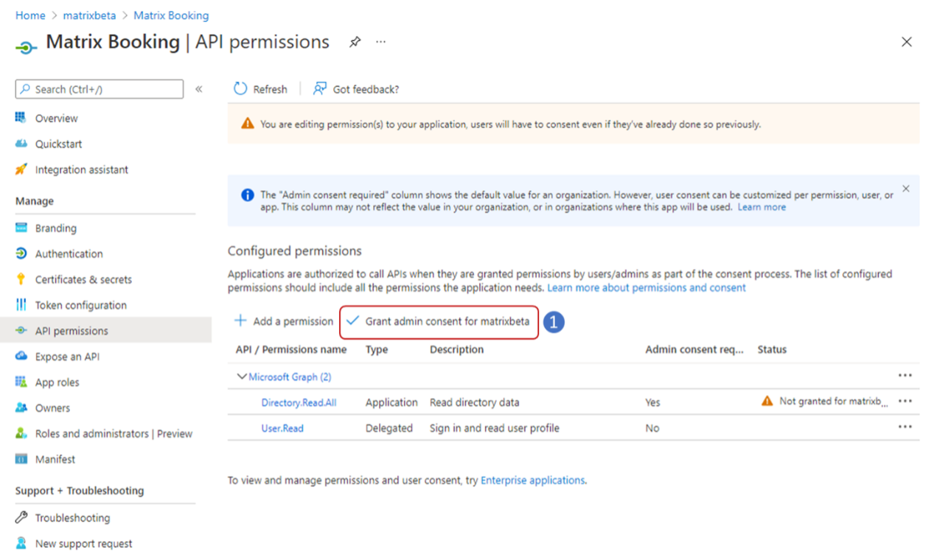Click the Refresh button

click(x=260, y=89)
